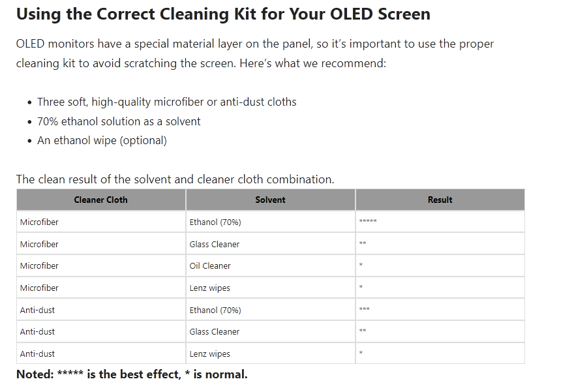Viewport: 574px width, 392px height.
Task: Select the Anti-dust row's Glass Cleaner cell
Action: click(271, 331)
